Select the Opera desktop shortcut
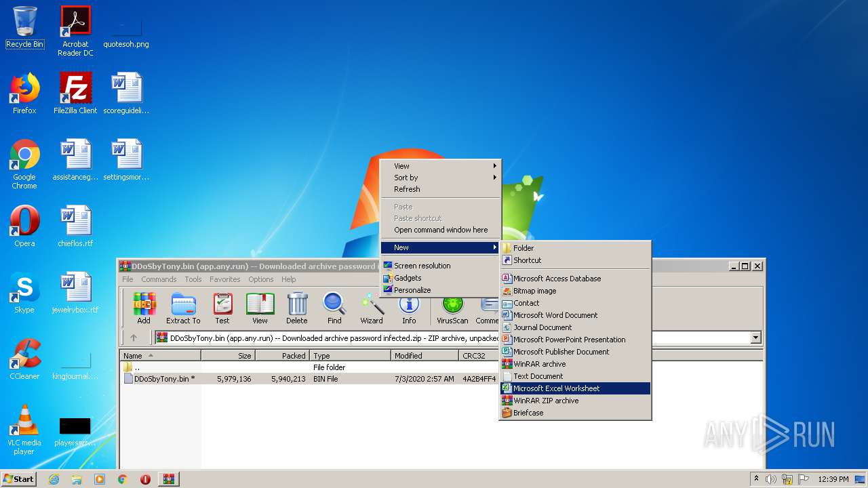The width and height of the screenshot is (868, 488). [24, 226]
